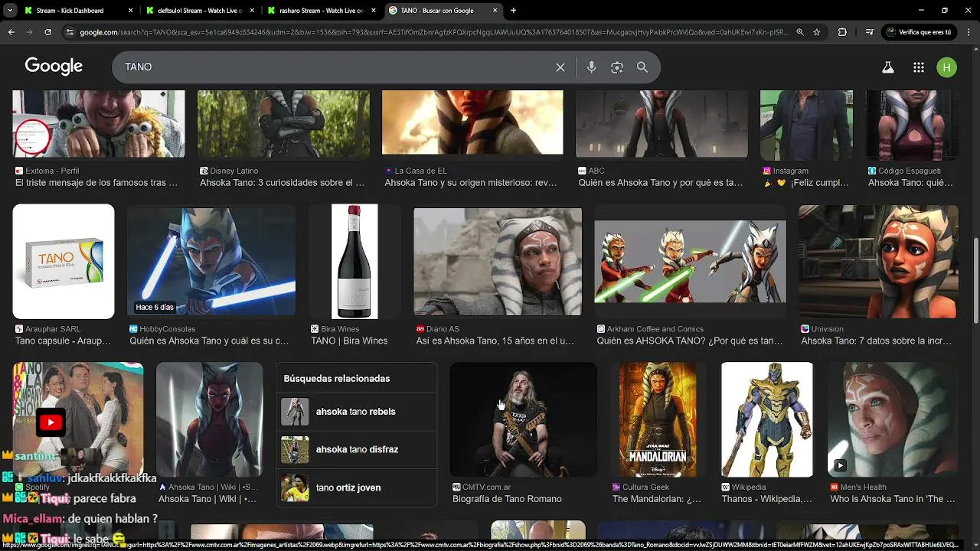Open the Diario AS Ahsoka image

pyautogui.click(x=498, y=262)
